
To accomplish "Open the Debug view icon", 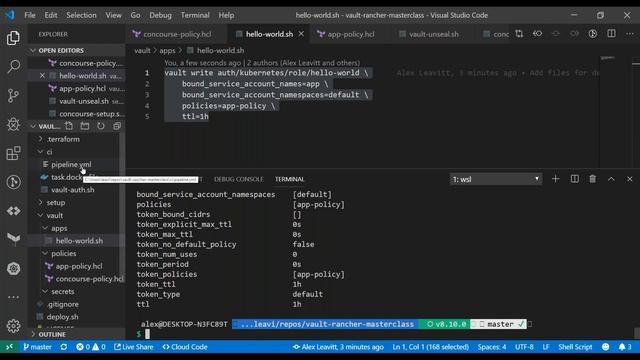I will click(13, 124).
